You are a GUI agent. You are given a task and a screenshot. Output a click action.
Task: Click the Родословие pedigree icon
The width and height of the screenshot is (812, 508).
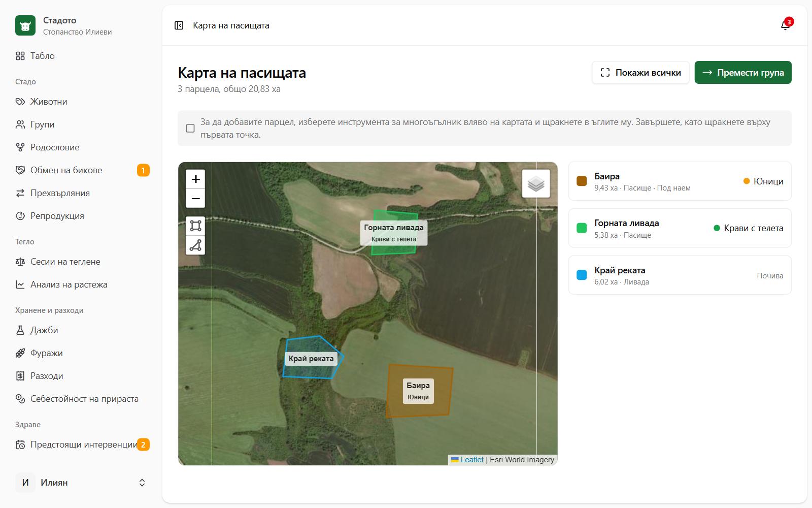click(x=20, y=147)
